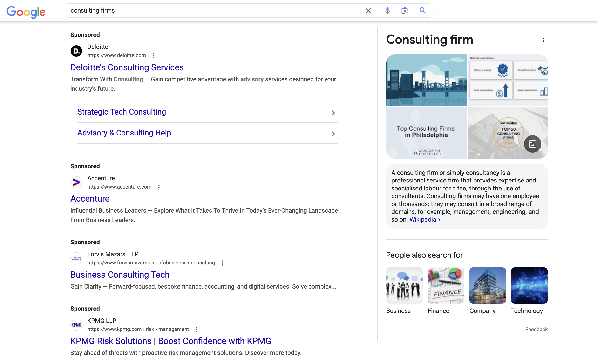Click the kpmg.com risk management URL
The width and height of the screenshot is (597, 364).
(138, 329)
